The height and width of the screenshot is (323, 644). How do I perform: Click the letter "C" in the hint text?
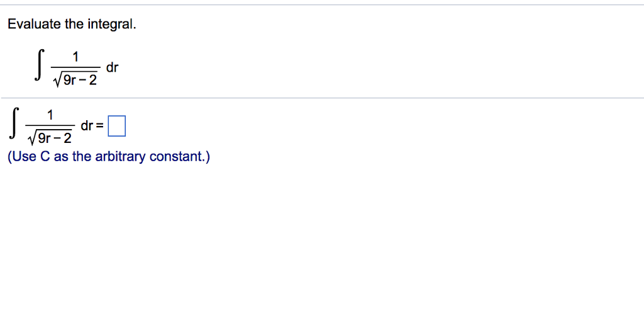(45, 157)
